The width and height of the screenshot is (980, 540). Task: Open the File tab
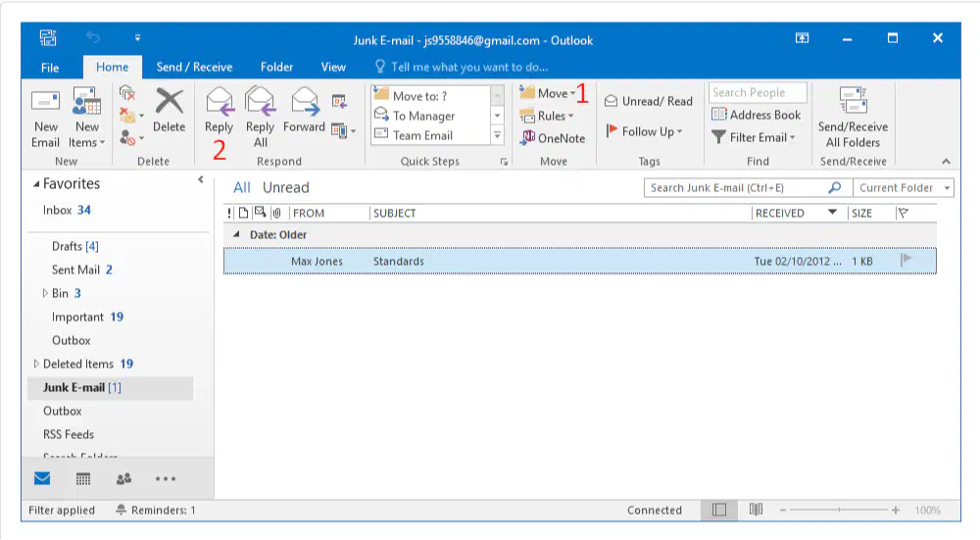(50, 68)
